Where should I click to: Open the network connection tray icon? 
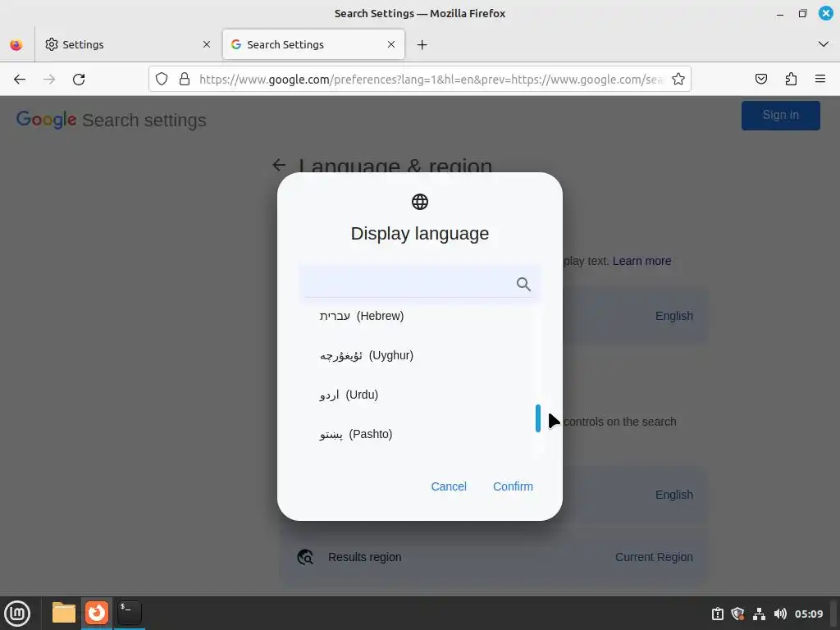coord(759,614)
